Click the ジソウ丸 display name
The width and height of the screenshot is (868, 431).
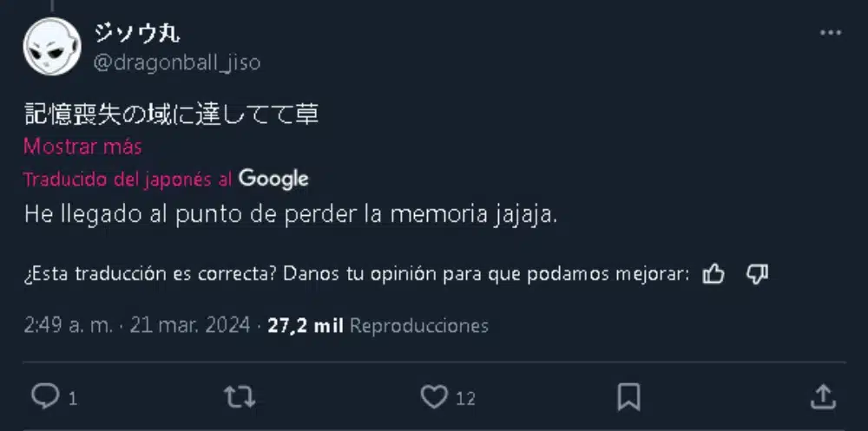[137, 33]
